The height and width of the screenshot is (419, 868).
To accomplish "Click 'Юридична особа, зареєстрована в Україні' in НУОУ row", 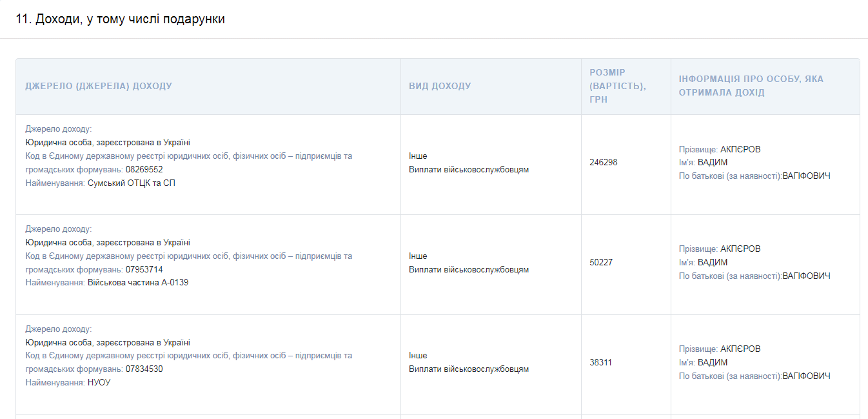I will (x=108, y=343).
